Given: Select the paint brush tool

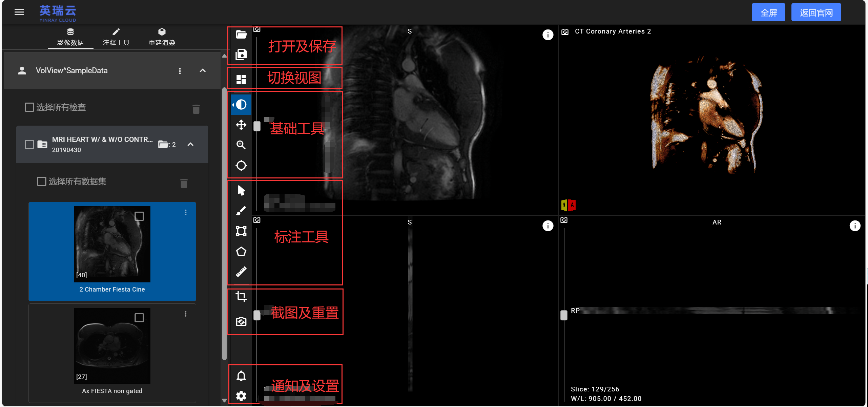Looking at the screenshot, I should click(x=241, y=211).
